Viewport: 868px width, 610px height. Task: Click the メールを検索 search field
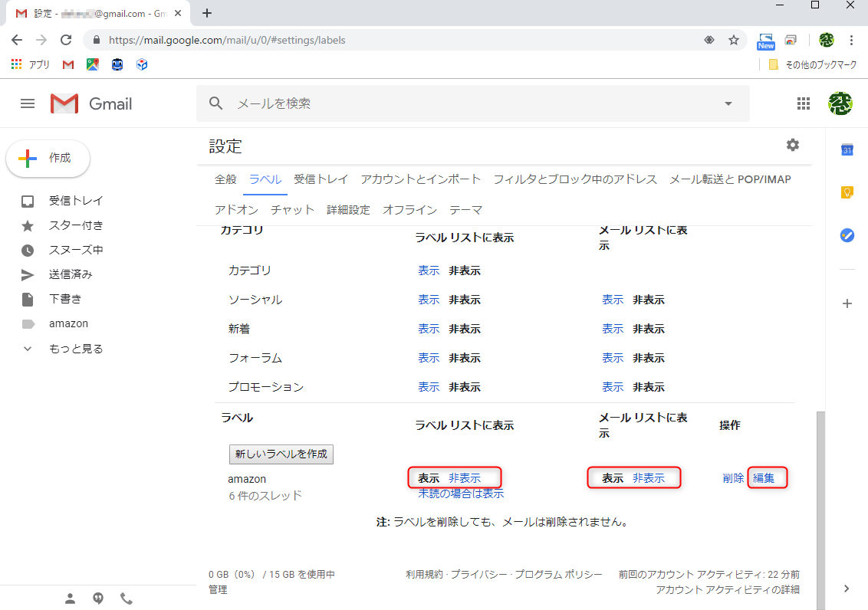click(x=383, y=103)
